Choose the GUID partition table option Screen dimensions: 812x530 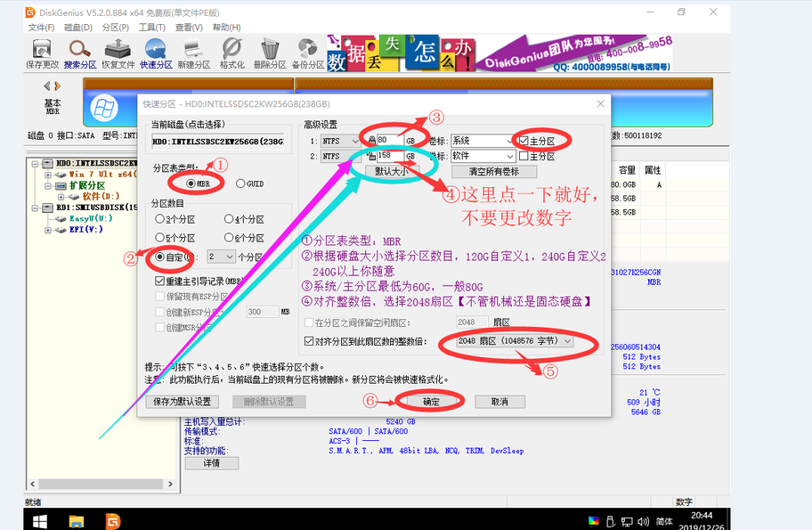click(240, 183)
